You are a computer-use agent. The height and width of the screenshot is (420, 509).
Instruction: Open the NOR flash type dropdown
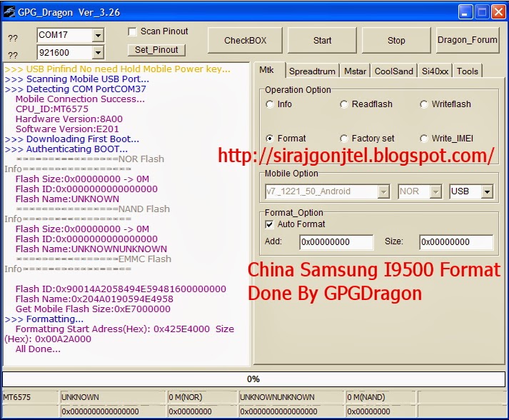(435, 191)
